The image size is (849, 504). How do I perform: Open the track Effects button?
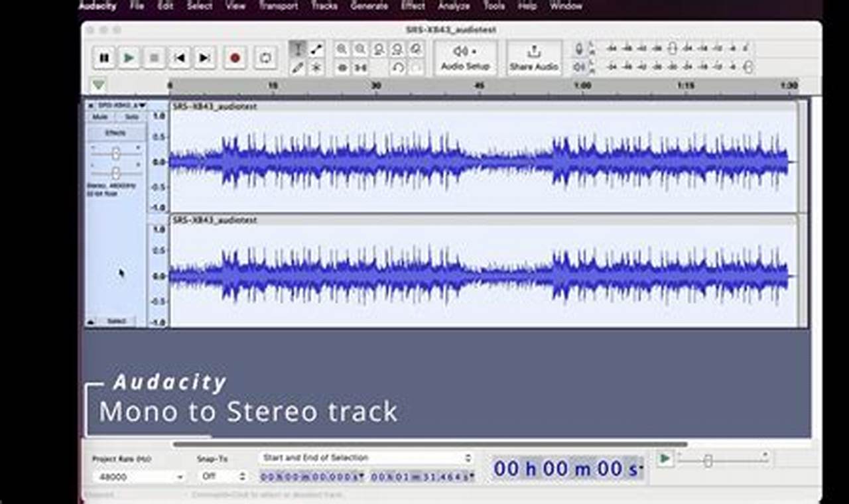point(115,133)
